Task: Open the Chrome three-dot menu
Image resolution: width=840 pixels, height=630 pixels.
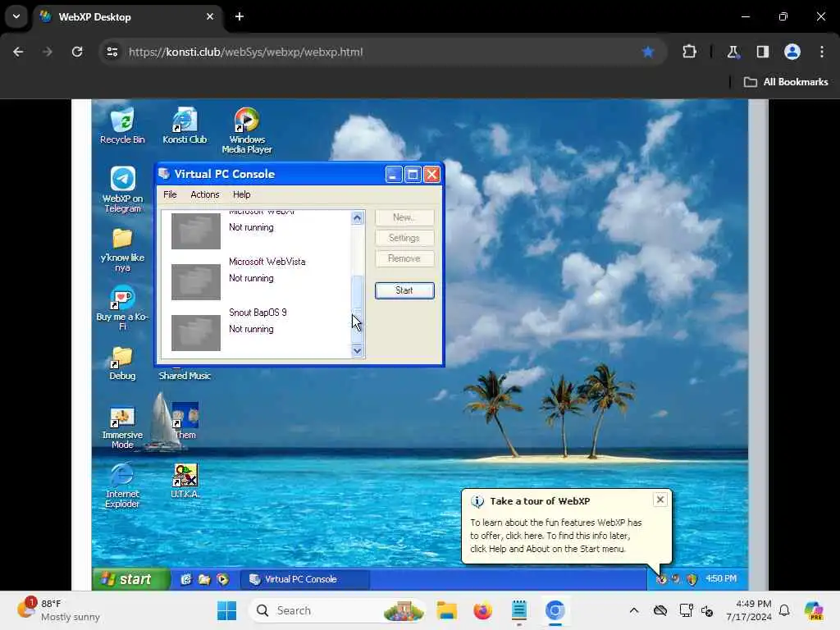Action: point(822,52)
